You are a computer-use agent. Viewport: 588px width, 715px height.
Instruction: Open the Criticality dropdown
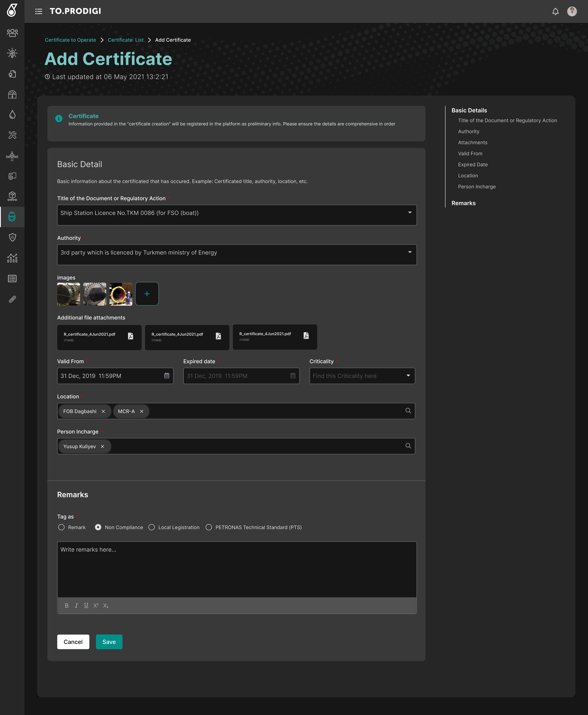[408, 375]
